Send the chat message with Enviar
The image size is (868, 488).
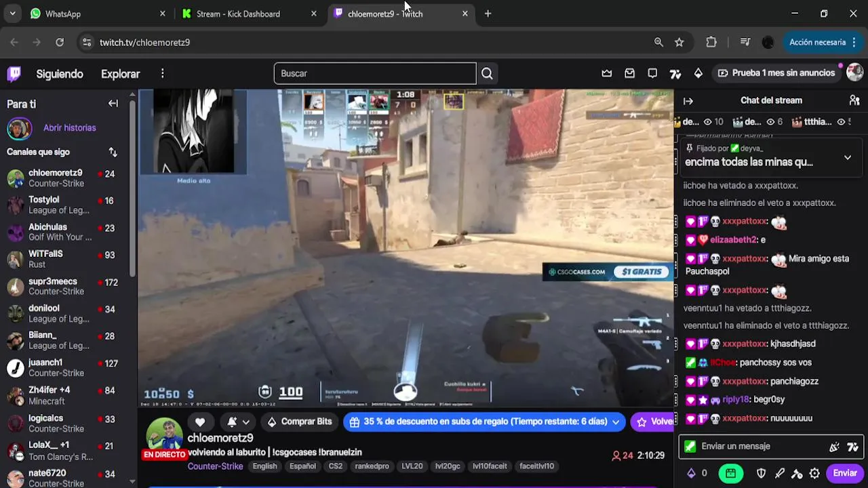click(845, 473)
